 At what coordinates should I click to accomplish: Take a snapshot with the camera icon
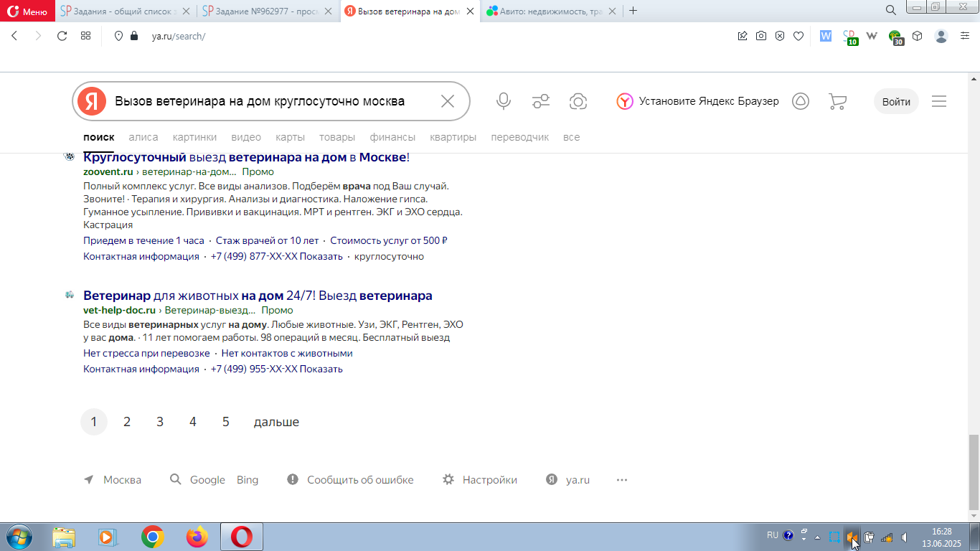[761, 36]
